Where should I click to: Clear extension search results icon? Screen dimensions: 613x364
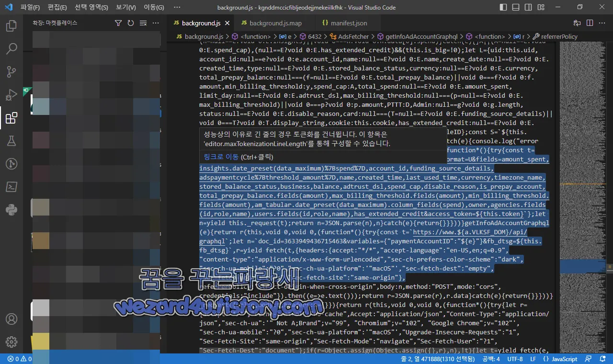(143, 23)
